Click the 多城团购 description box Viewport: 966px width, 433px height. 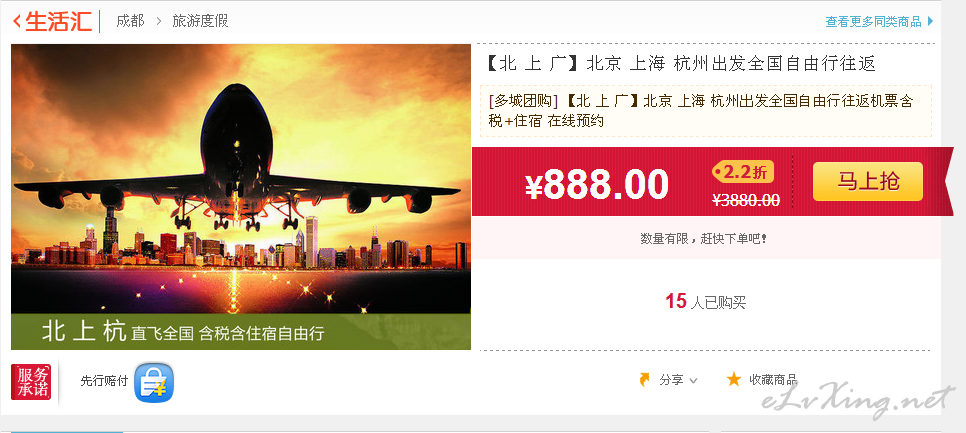coord(705,111)
